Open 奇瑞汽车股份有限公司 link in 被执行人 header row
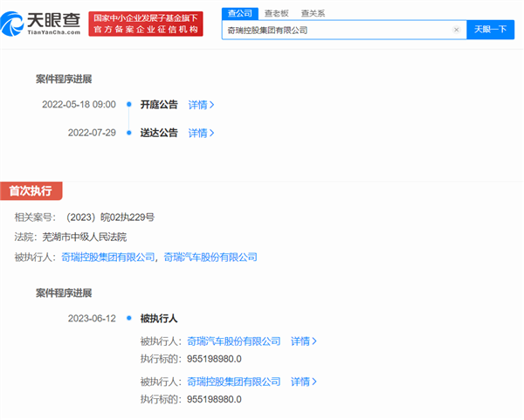 pos(210,257)
